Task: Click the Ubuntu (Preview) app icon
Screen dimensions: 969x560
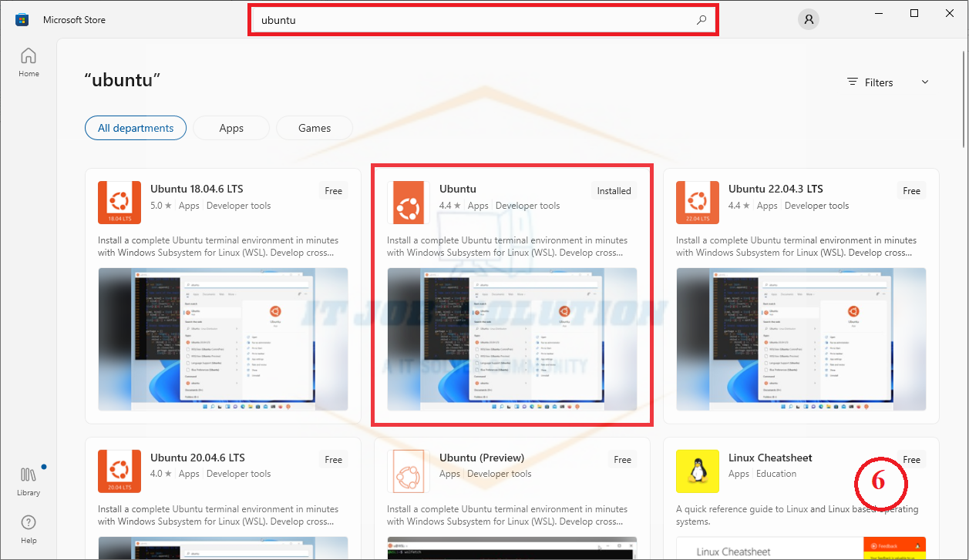Action: pos(409,471)
